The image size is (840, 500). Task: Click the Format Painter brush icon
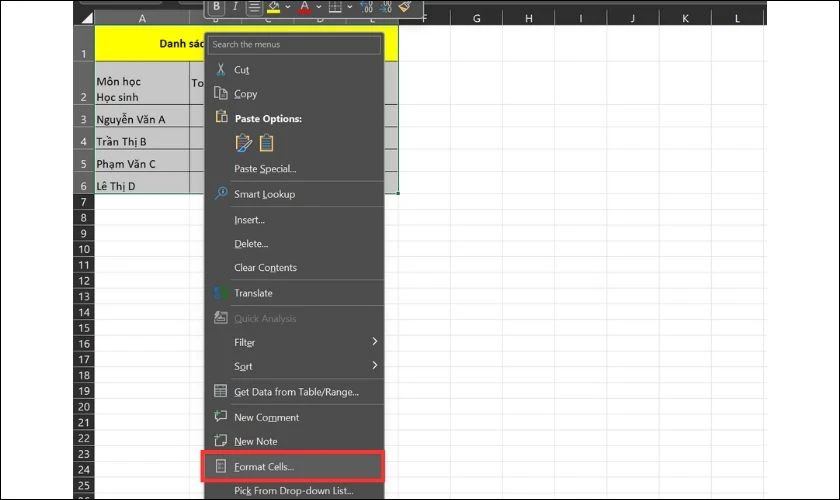(x=403, y=7)
